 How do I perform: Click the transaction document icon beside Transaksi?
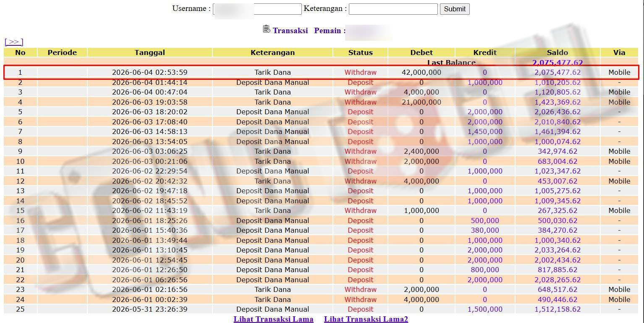(267, 29)
